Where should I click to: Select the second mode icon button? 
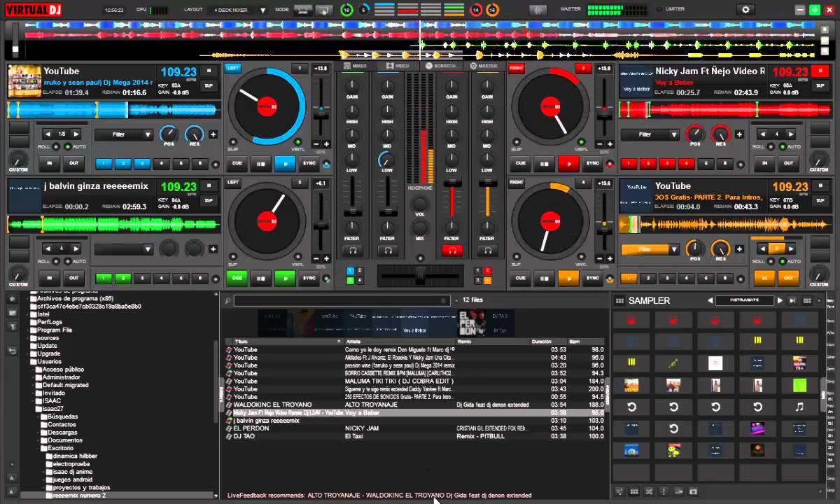(x=324, y=10)
